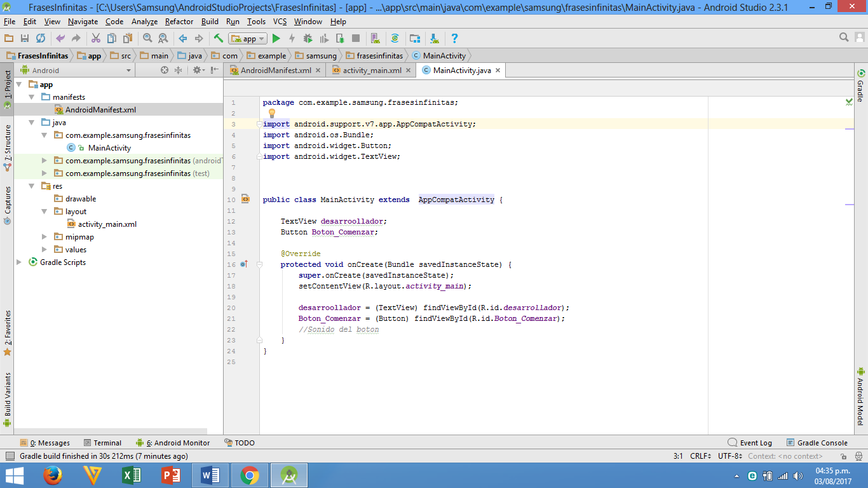Screen dimensions: 868x488
Task: Open the Terminal tool window
Action: point(102,443)
